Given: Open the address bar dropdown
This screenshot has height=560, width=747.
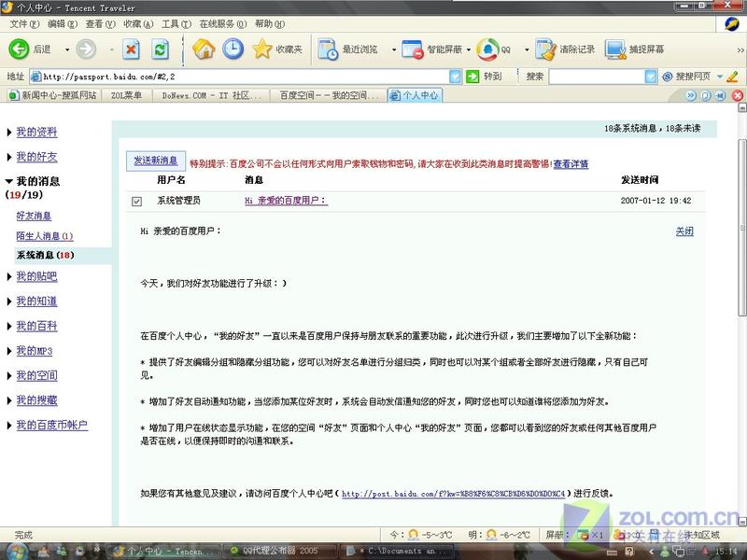Looking at the screenshot, I should [456, 77].
